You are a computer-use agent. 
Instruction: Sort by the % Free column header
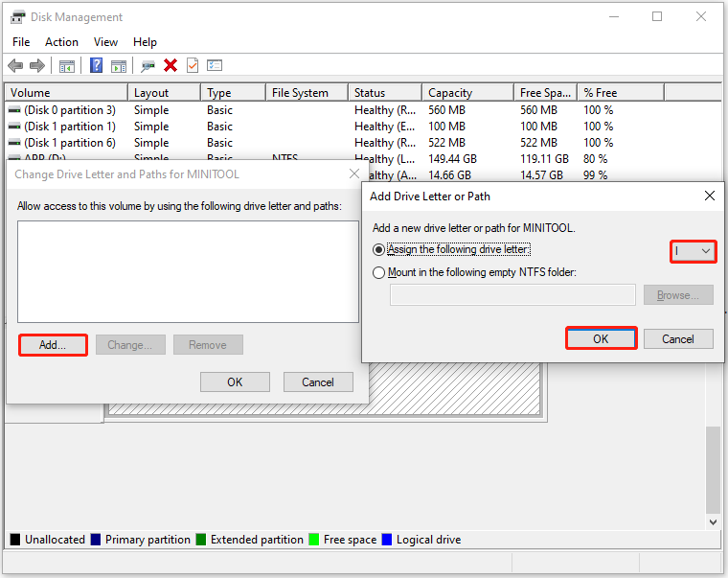click(621, 92)
